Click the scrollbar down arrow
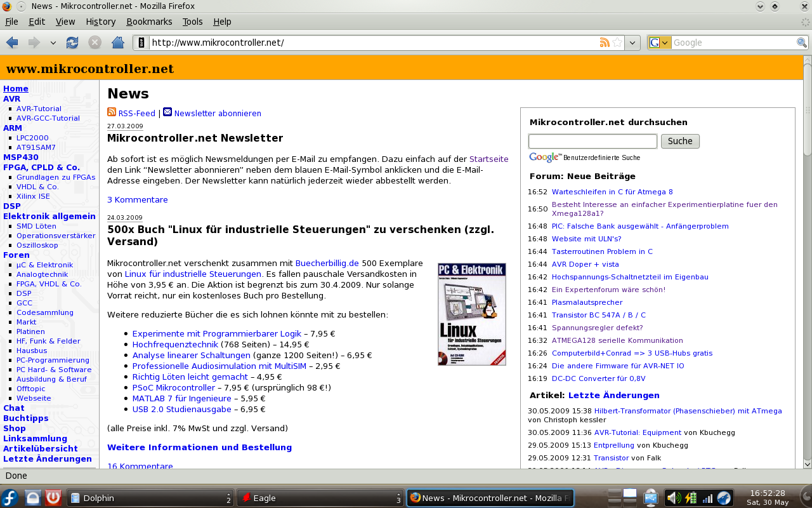Screen dimensions: 812x508 807,464
